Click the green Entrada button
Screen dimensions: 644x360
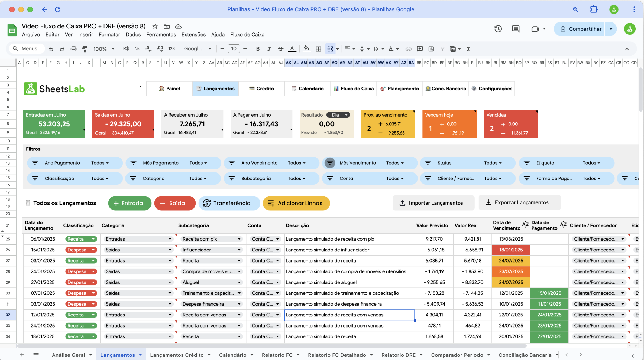[130, 203]
